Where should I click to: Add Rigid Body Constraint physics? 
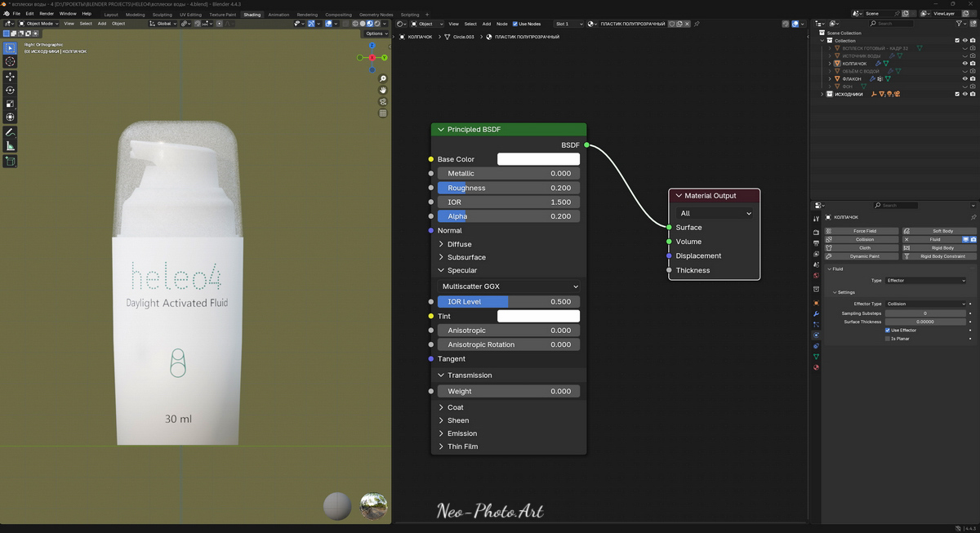click(939, 256)
